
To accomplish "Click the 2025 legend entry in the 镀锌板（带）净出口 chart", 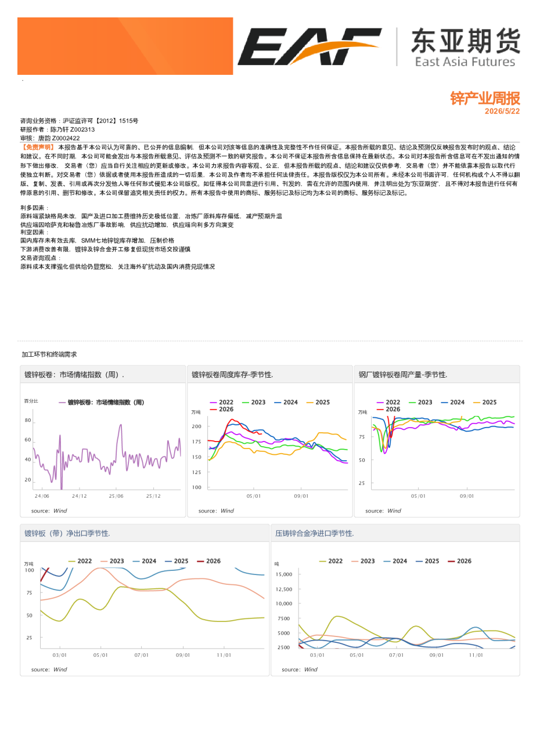I will pyautogui.click(x=177, y=561).
